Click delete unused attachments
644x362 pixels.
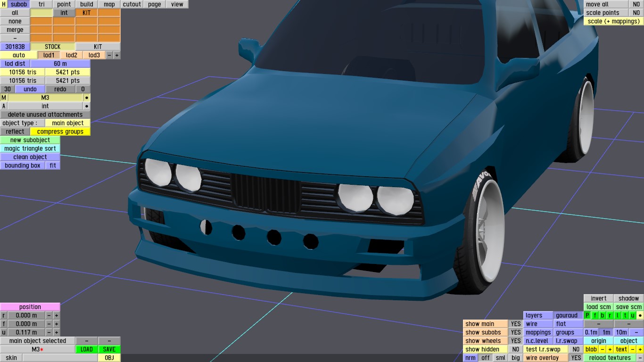[x=45, y=115]
